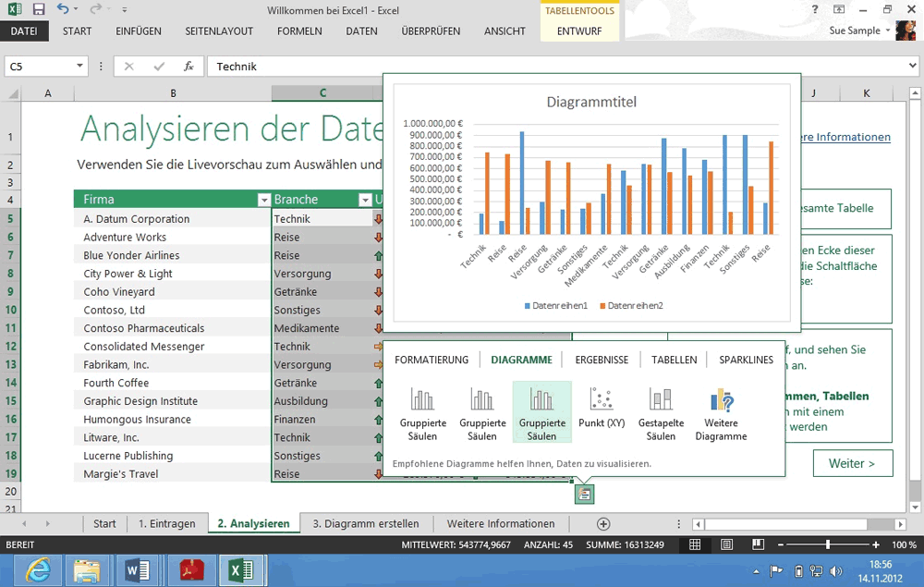Viewport: 924px width, 587px height.
Task: Switch to Page Break Preview
Action: click(x=758, y=544)
